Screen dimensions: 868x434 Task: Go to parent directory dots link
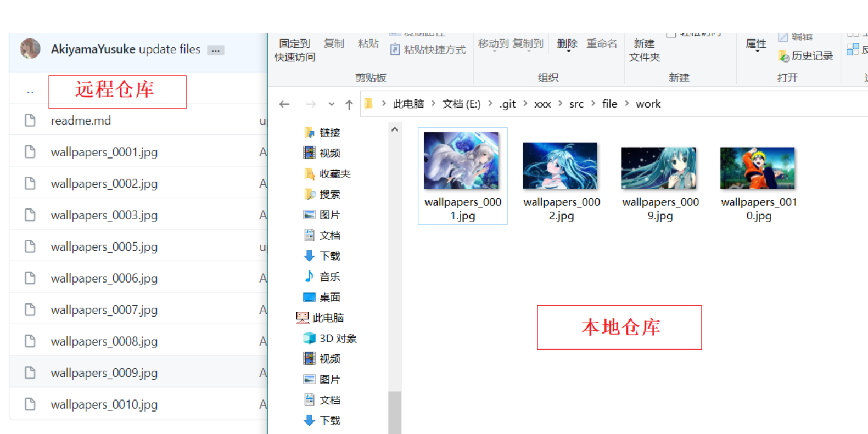(x=30, y=92)
